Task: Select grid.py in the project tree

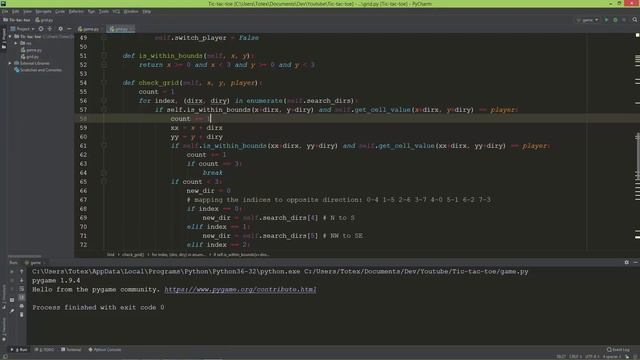Action: [x=30, y=56]
